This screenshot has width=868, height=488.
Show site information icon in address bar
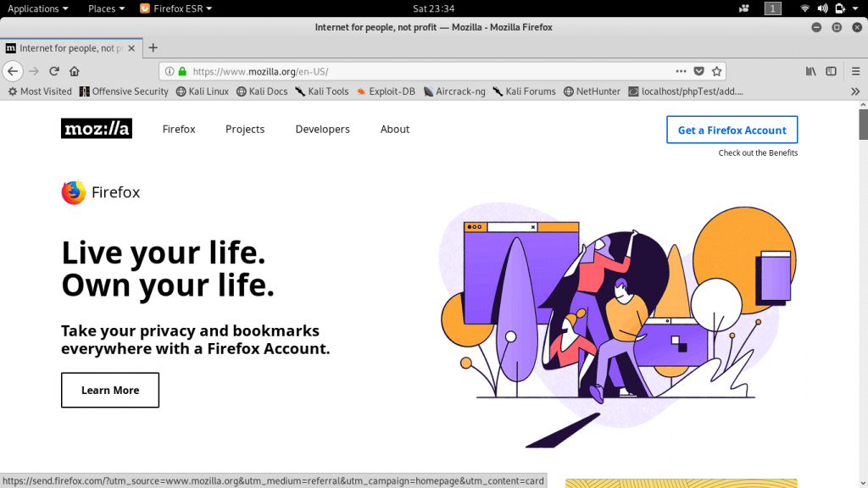[x=170, y=71]
